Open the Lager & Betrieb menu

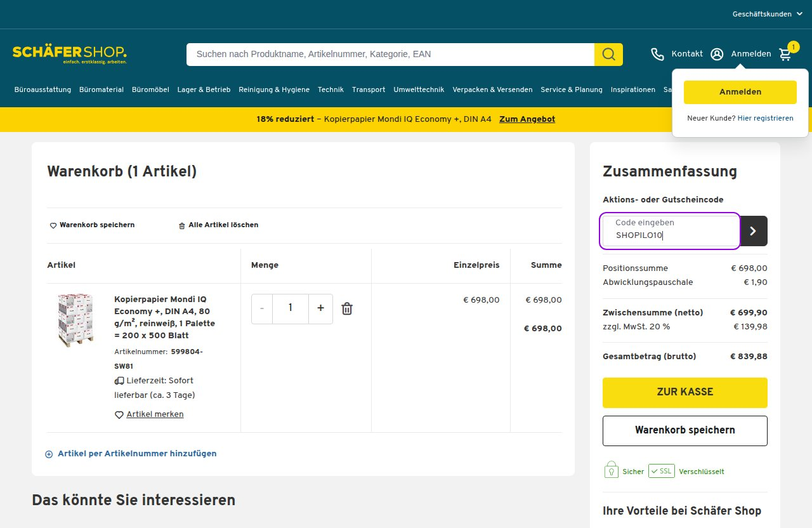[204, 89]
